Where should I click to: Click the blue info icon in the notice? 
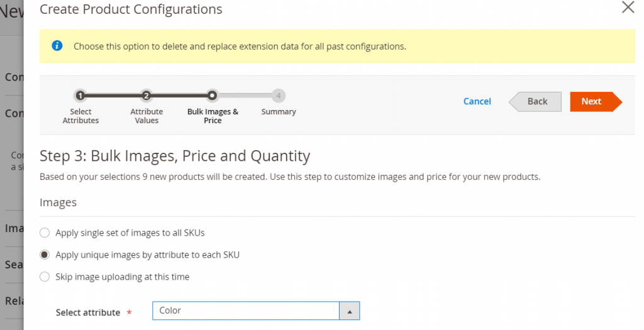[57, 46]
